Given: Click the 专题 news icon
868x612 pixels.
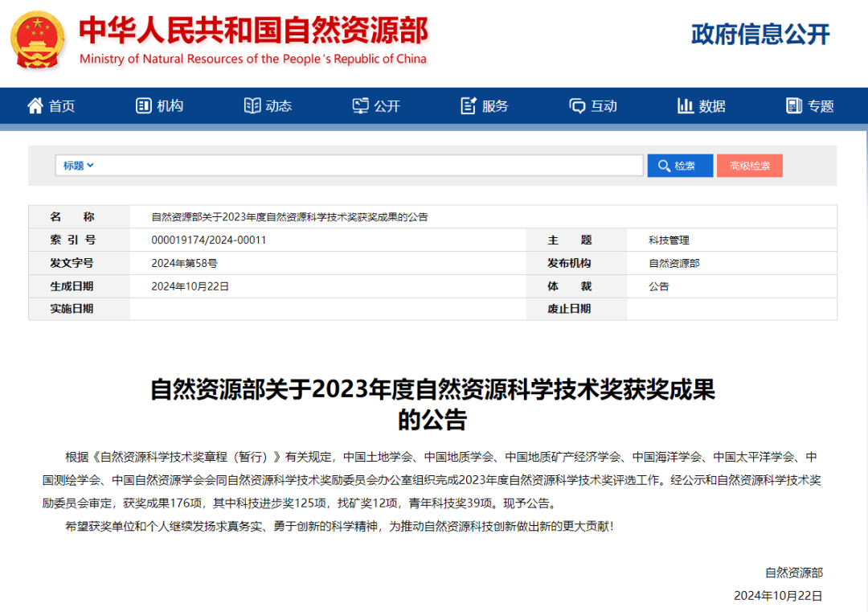Looking at the screenshot, I should [x=794, y=105].
